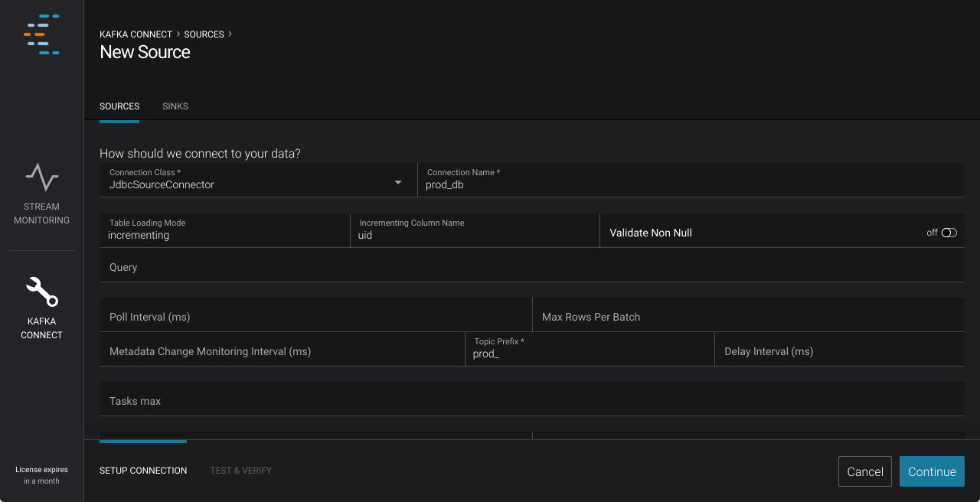Click Incrementing Column Name field
Image resolution: width=980 pixels, height=502 pixels.
475,230
